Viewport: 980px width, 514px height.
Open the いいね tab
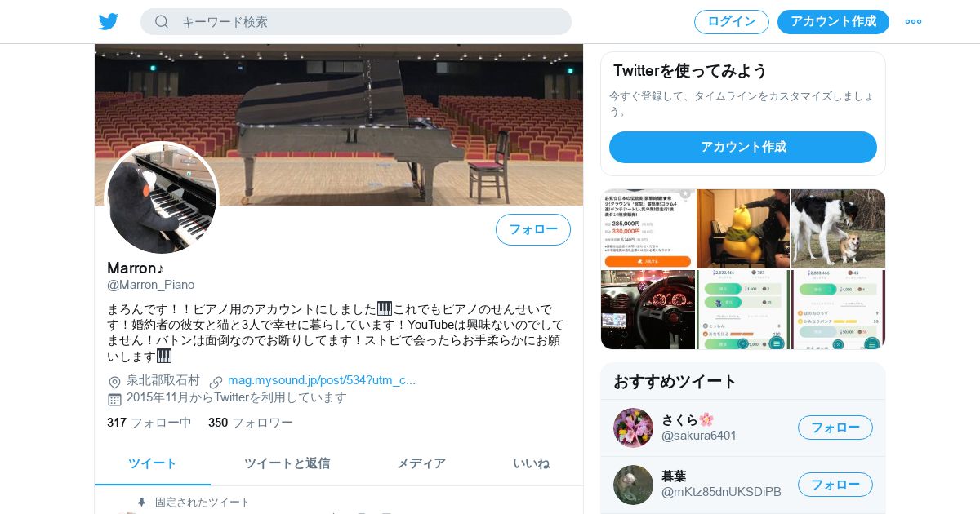click(532, 463)
